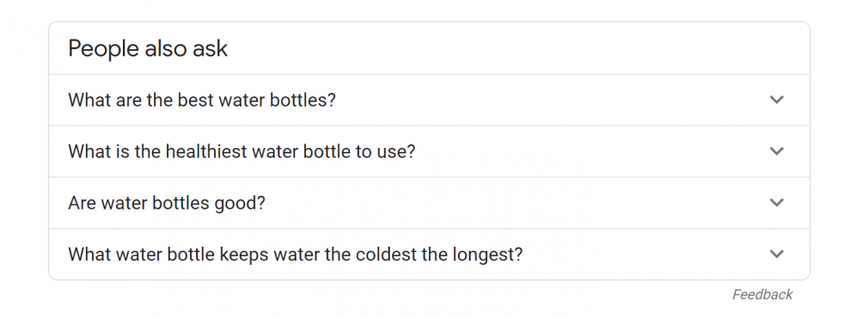Click the "People also ask" heading
Image resolution: width=868 pixels, height=318 pixels.
148,49
